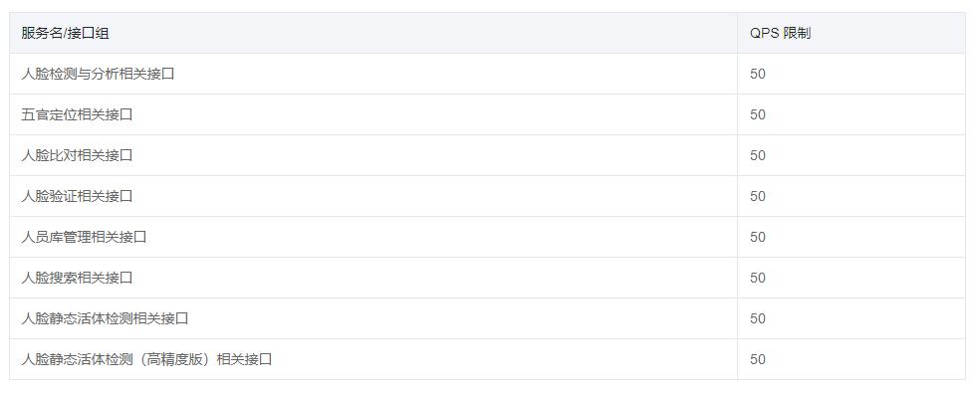Click QPS value 50 for 人脸搜索

point(758,278)
